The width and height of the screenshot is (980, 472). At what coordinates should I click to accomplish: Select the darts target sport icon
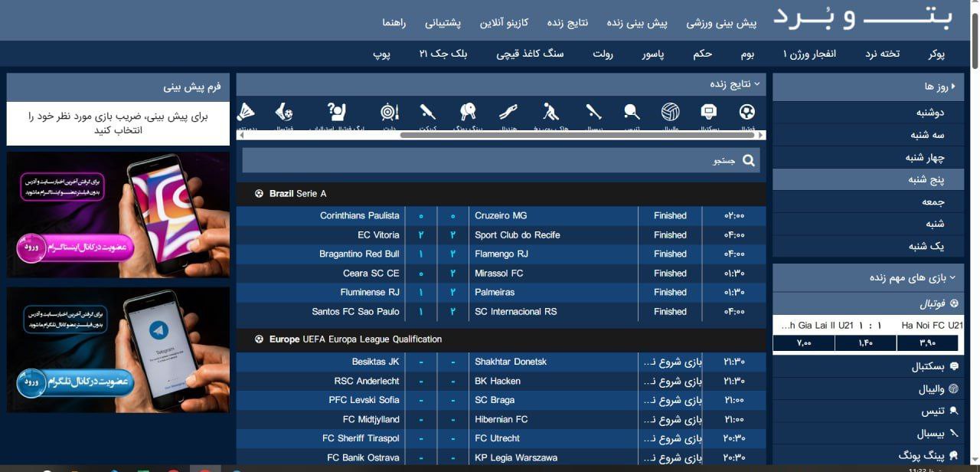point(390,113)
